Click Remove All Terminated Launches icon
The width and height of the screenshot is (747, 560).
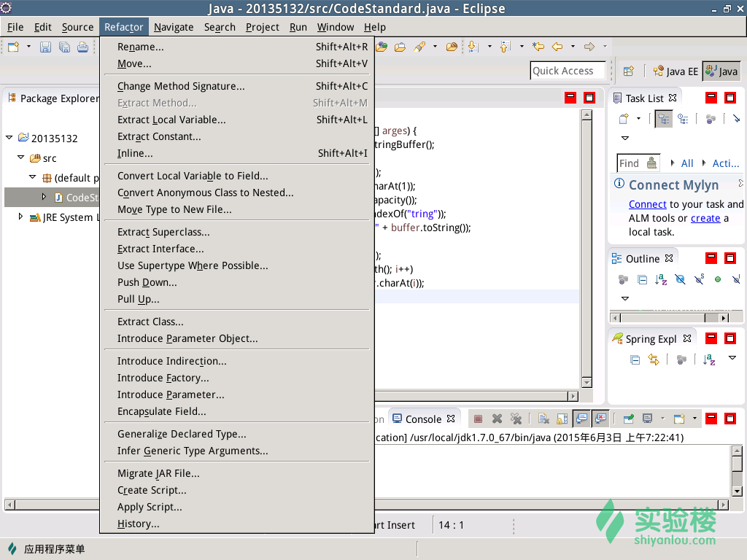516,419
